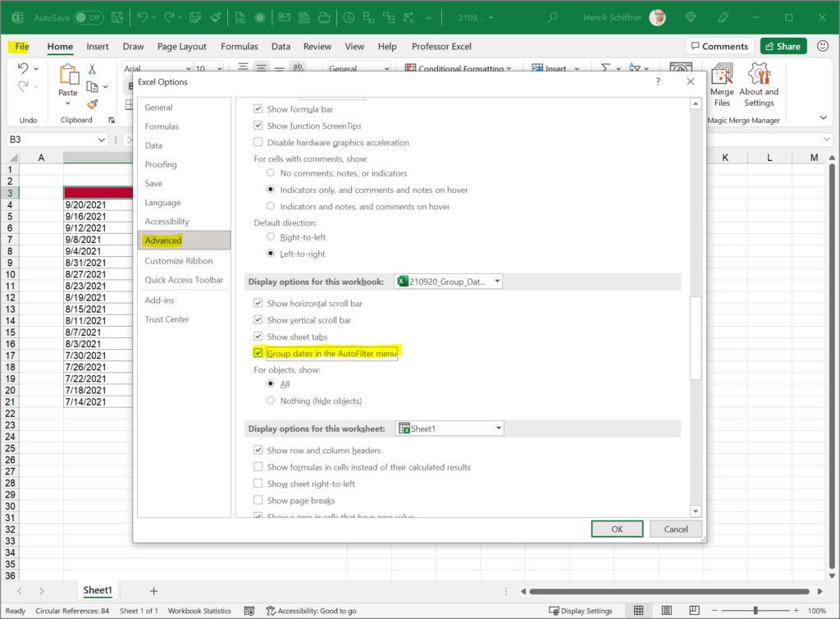Image resolution: width=840 pixels, height=619 pixels.
Task: Open the workbook dropdown 210920_Group_Dat...
Action: coord(449,282)
